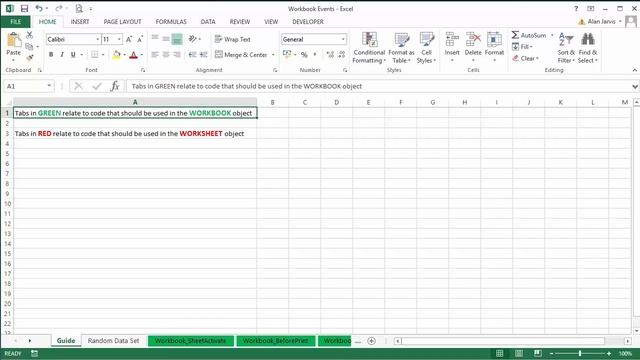
Task: Apply the red font color
Action: tap(133, 55)
